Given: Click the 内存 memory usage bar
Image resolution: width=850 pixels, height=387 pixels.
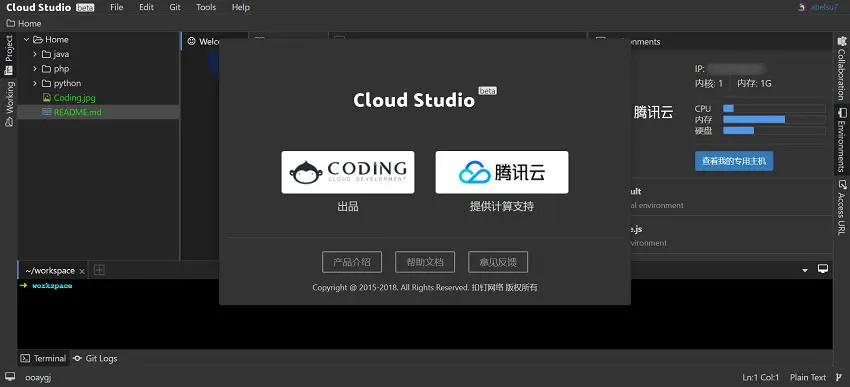Looking at the screenshot, I should point(774,119).
